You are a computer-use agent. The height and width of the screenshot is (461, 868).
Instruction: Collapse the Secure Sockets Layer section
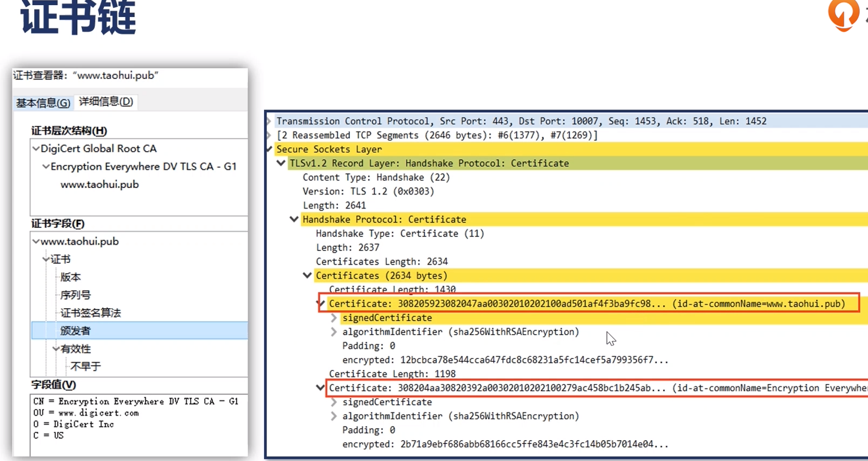[269, 150]
